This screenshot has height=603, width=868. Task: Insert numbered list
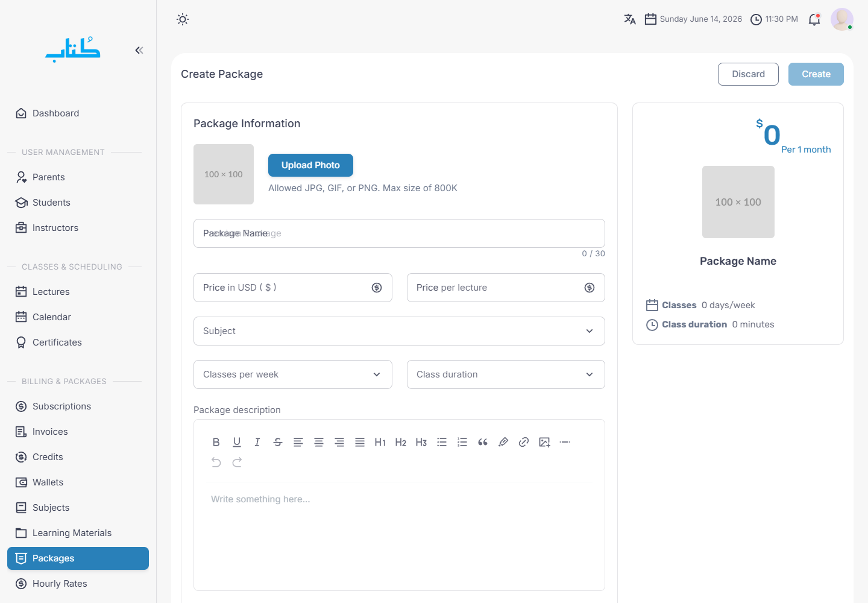click(462, 442)
